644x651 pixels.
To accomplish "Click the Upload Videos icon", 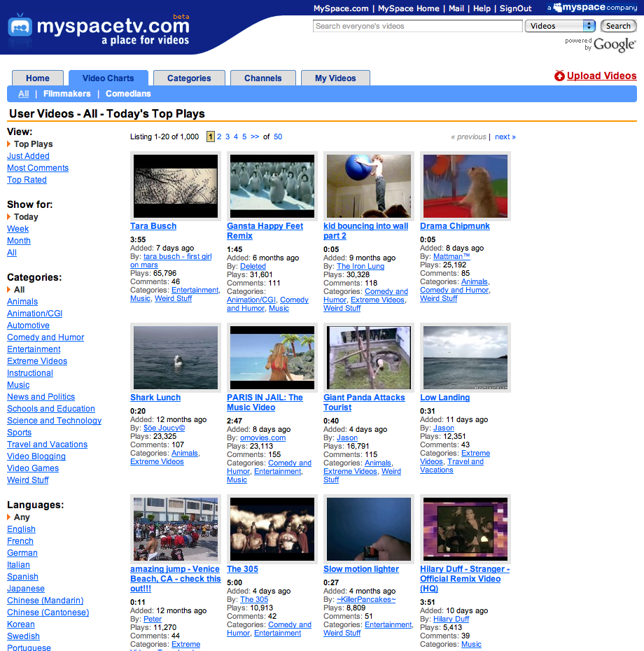I will [559, 76].
